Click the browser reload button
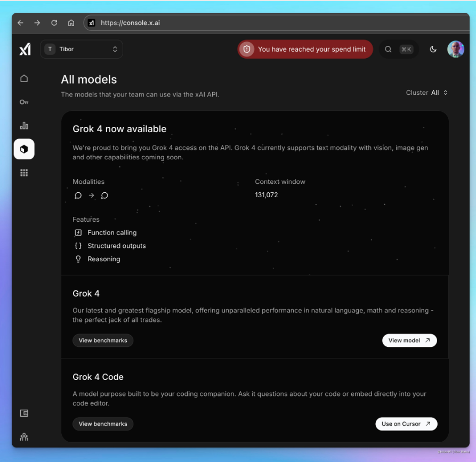The width and height of the screenshot is (476, 462). pos(54,23)
